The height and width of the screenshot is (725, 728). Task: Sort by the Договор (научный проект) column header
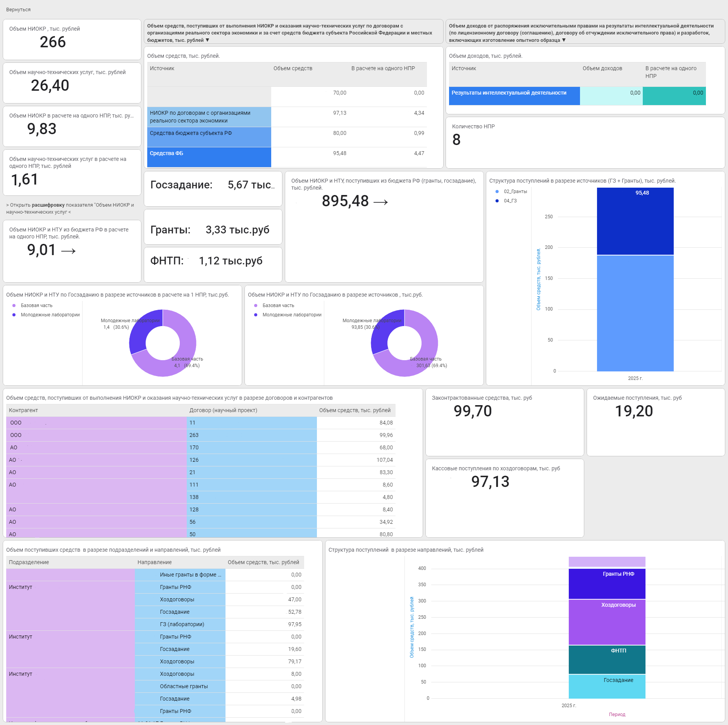(223, 410)
